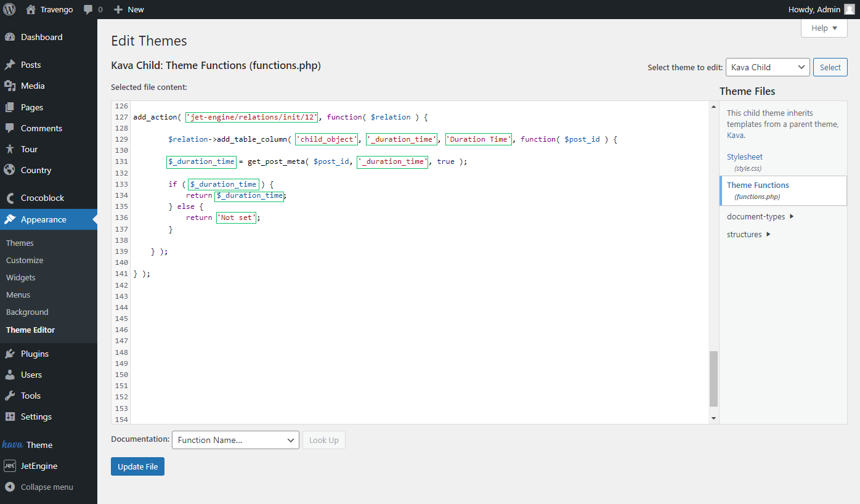860x504 pixels.
Task: Click the WordPress logo icon
Action: tap(9, 9)
